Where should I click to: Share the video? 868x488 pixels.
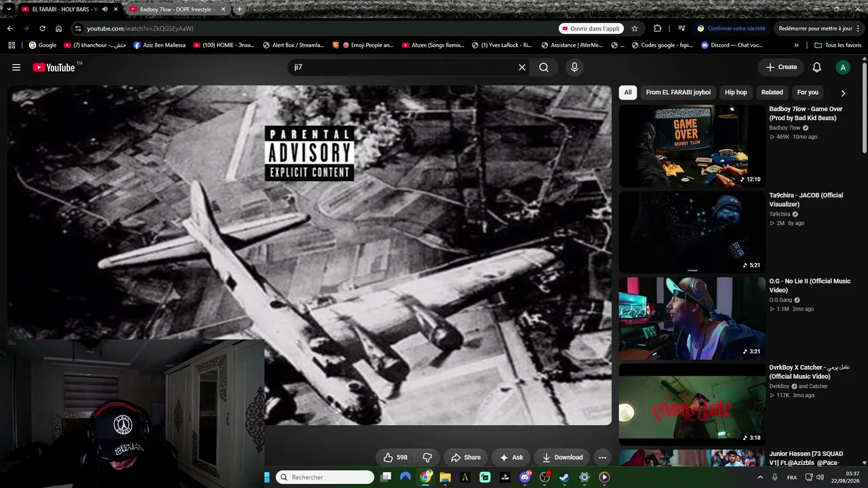(x=466, y=457)
